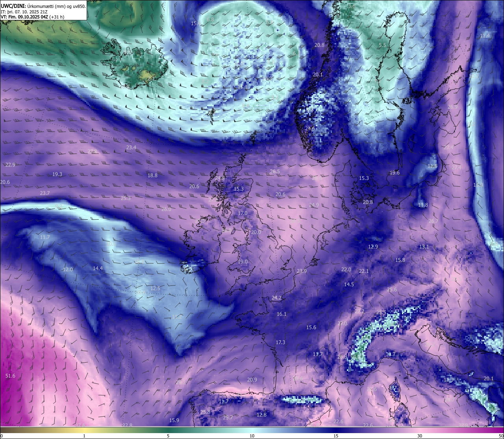Click the 13.1 value on the map
Viewport: 504px width, 439px height.
(424, 246)
